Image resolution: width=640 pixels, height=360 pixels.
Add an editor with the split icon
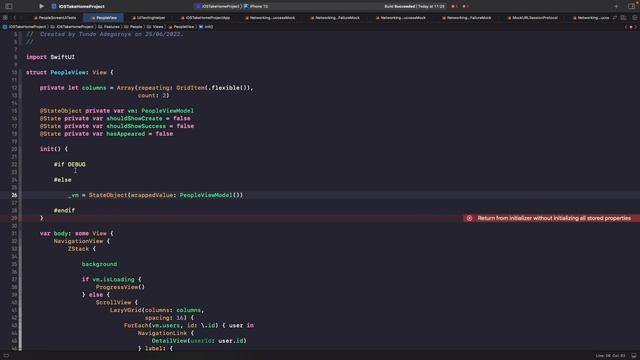[635, 18]
